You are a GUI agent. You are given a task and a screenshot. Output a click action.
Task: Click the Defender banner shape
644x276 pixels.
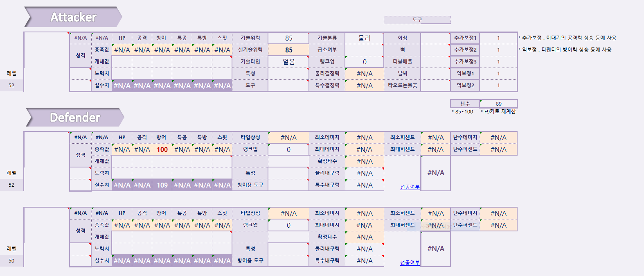click(x=74, y=118)
